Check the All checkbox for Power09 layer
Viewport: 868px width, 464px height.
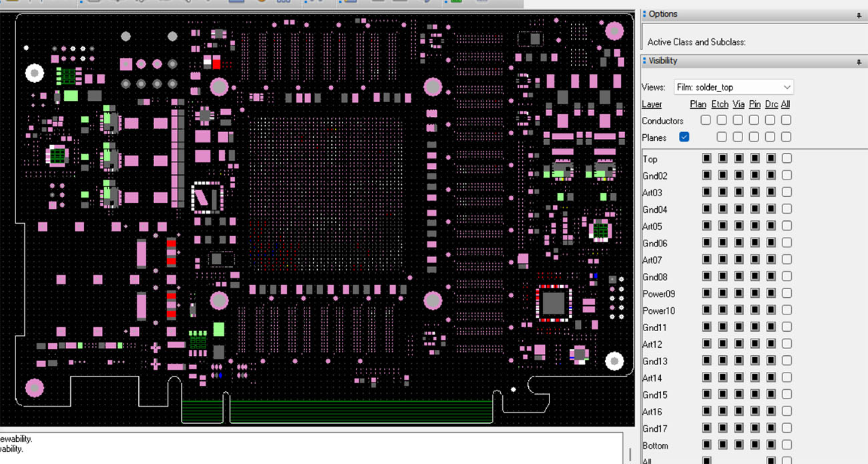(x=787, y=293)
